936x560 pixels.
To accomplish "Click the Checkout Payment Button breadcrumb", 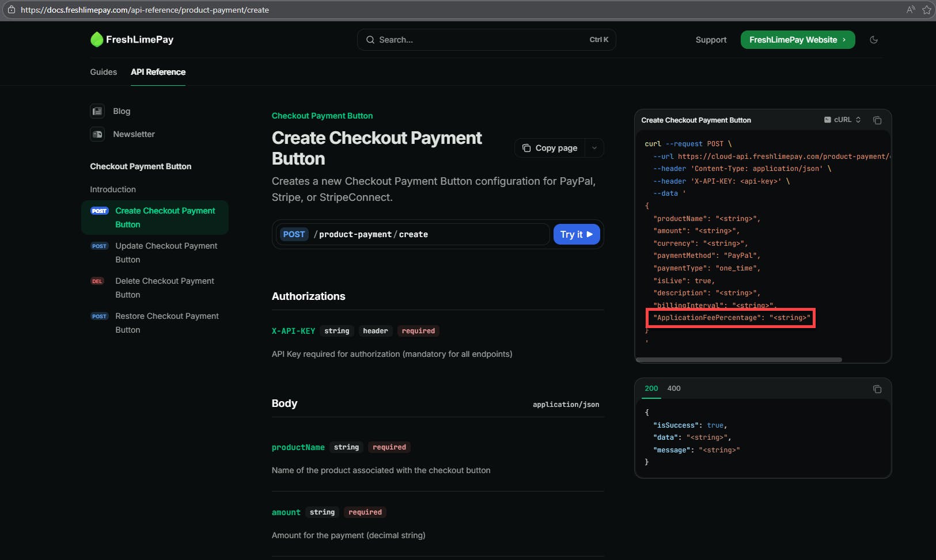I will coord(322,116).
